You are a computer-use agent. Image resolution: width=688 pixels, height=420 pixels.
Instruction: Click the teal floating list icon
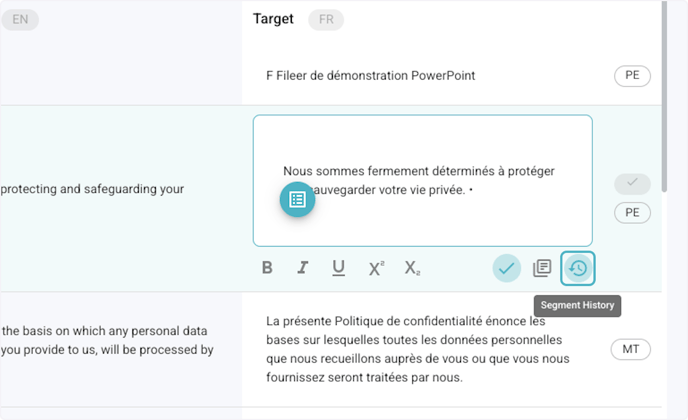[297, 199]
